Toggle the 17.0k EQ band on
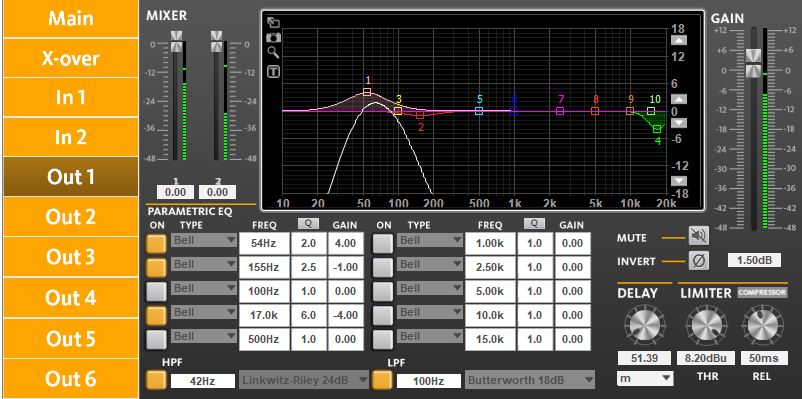Viewport: 802px width, 399px height. 157,316
